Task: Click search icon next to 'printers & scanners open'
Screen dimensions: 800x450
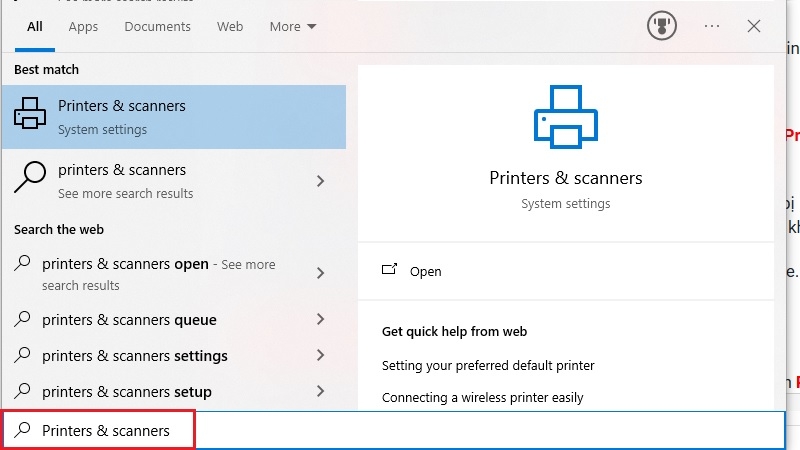Action: pos(22,263)
